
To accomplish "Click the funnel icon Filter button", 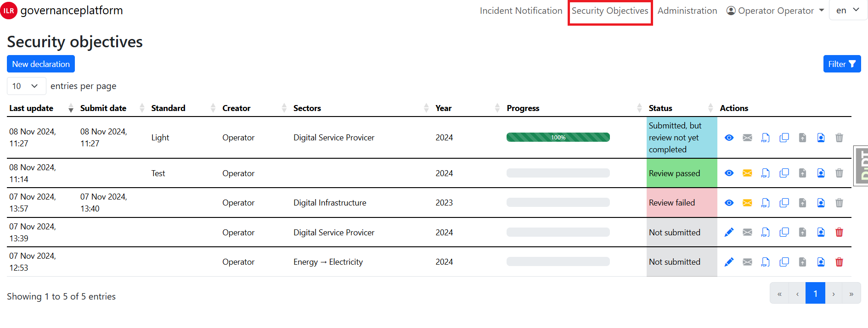I will [x=842, y=64].
